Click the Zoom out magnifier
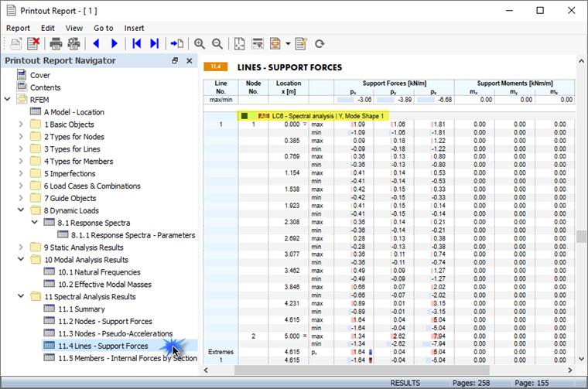 click(217, 44)
